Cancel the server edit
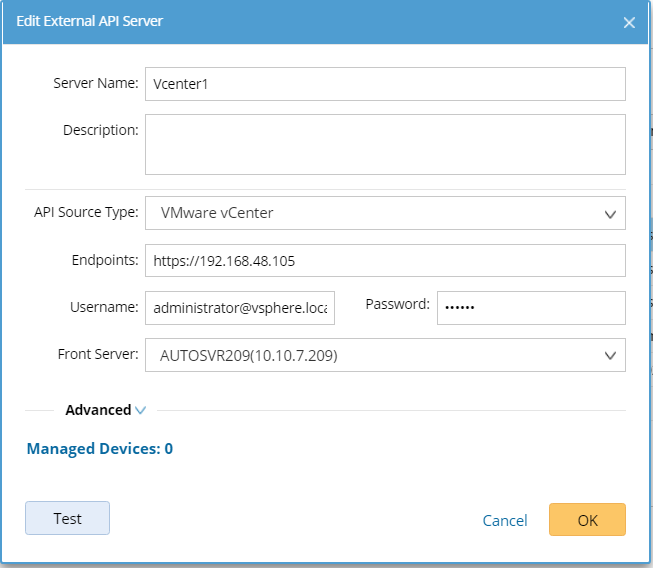653x568 pixels. 505,521
